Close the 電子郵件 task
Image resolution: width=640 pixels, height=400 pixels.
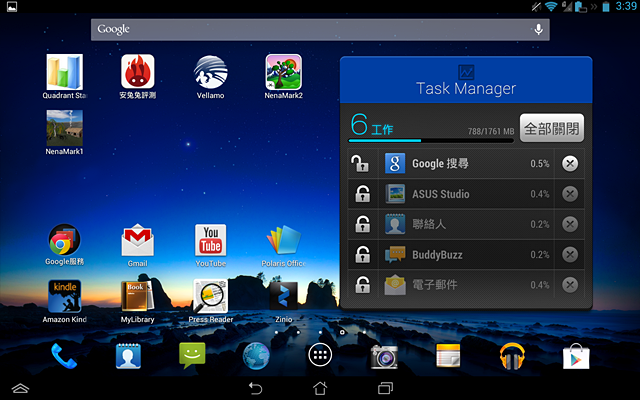click(570, 285)
